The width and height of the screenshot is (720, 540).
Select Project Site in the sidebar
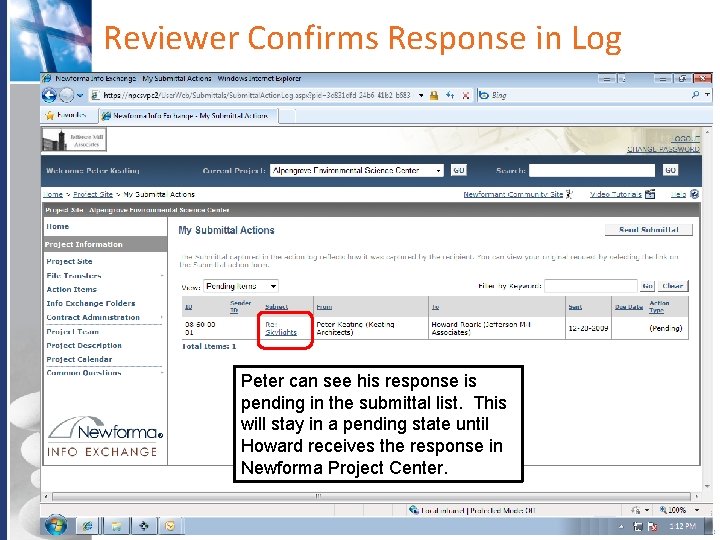click(x=69, y=261)
